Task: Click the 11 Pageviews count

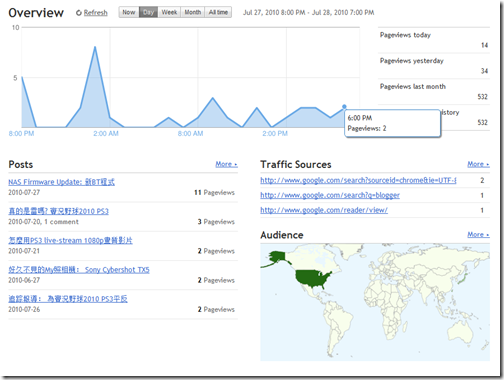Action: 214,192
